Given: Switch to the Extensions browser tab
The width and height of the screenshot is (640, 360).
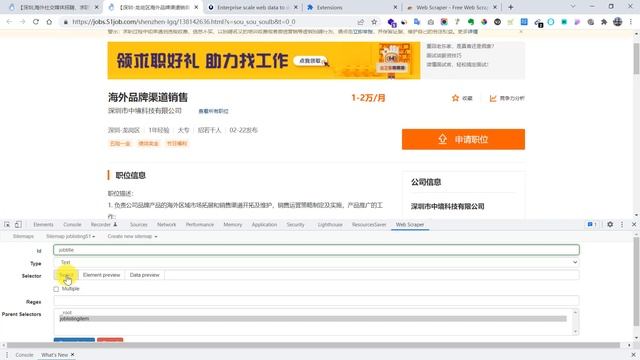Looking at the screenshot, I should (352, 7).
